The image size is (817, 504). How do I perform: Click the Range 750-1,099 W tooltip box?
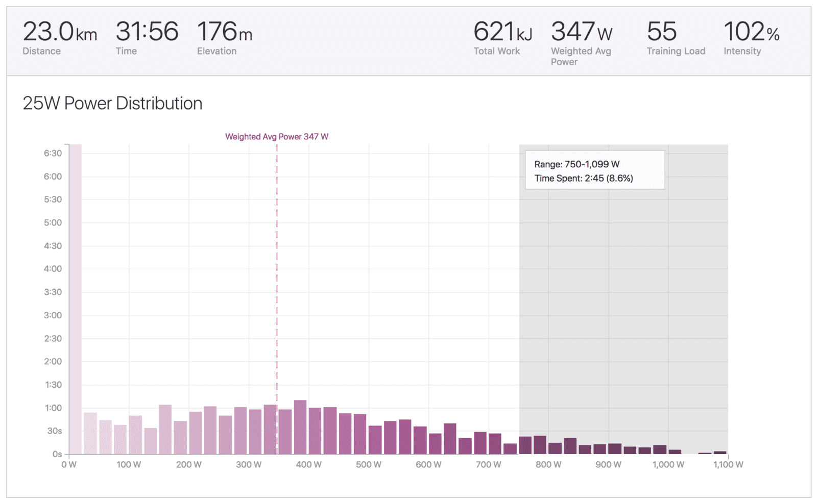595,170
